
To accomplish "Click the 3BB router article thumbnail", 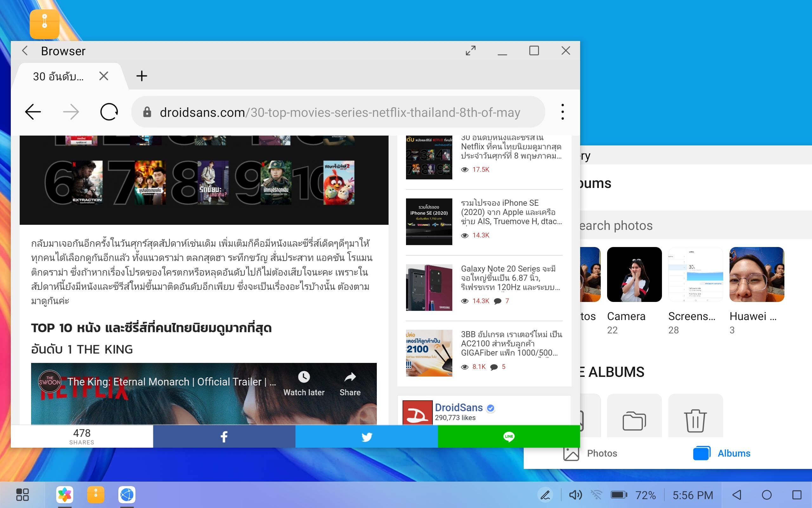I will tap(429, 353).
